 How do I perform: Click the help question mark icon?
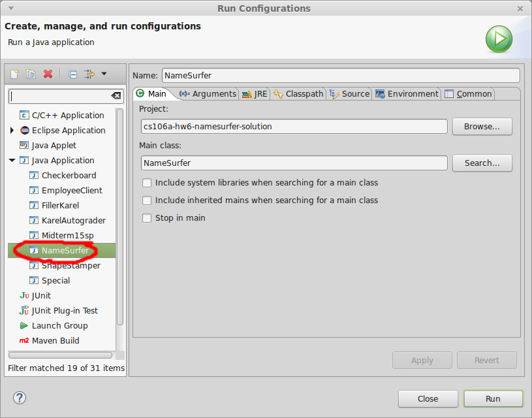click(x=20, y=398)
